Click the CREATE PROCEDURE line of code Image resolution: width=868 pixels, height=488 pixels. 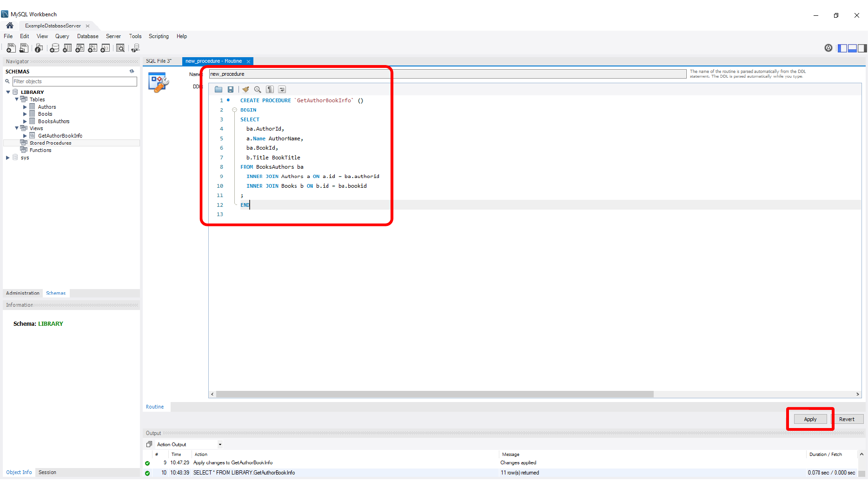[x=302, y=100]
